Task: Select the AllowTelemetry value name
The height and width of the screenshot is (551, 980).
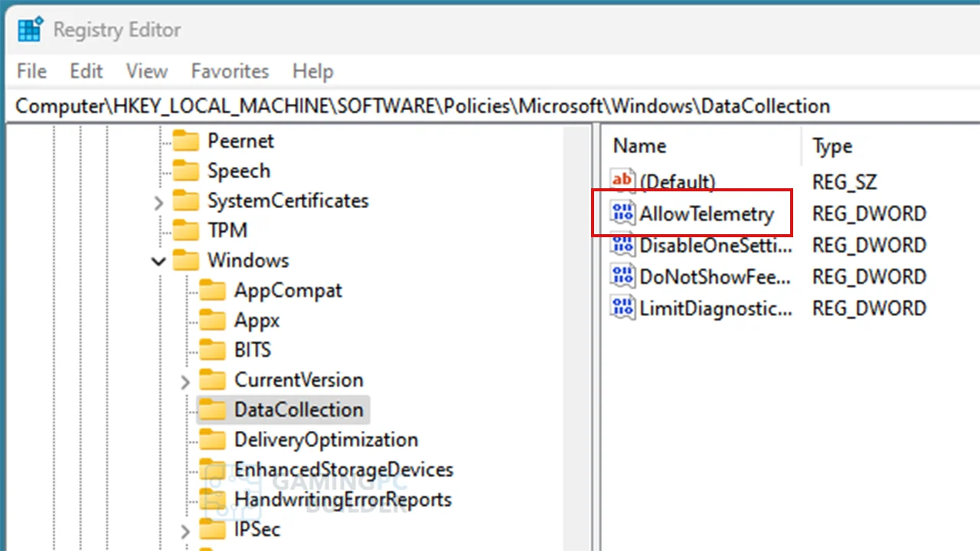Action: click(x=707, y=214)
